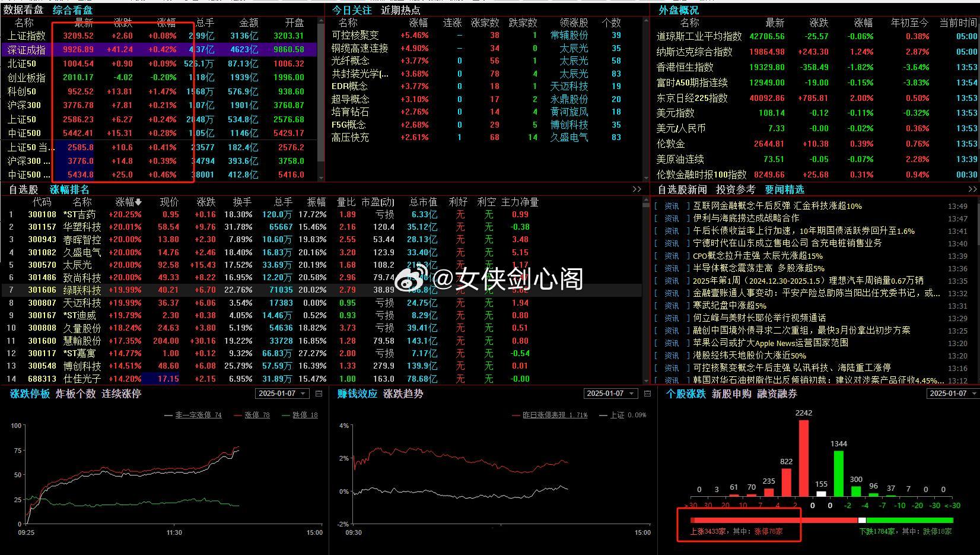Open the 近期热点 tab
The image size is (980, 555).
[x=400, y=10]
